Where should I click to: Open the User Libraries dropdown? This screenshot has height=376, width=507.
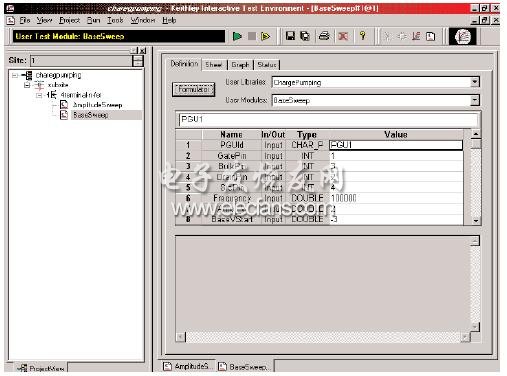475,82
